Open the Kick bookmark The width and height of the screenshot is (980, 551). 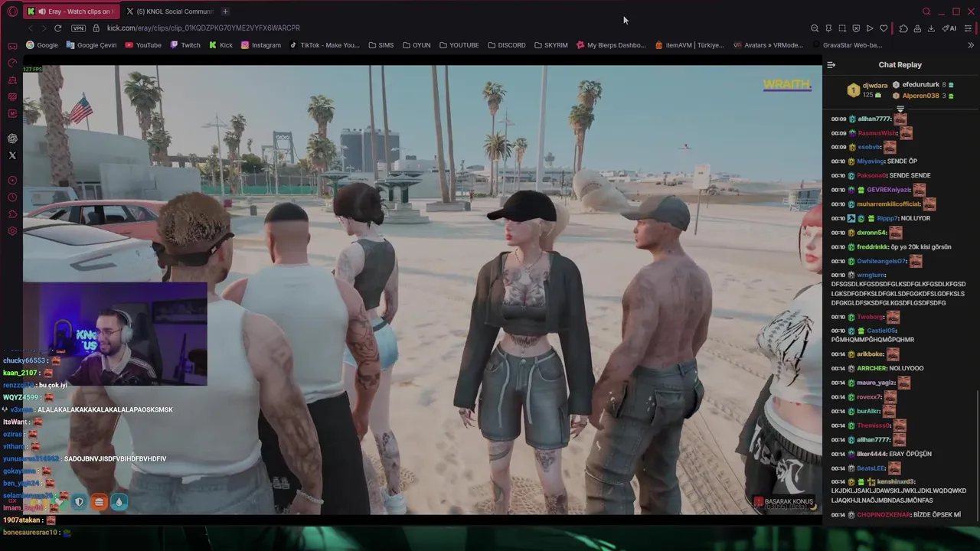(220, 45)
